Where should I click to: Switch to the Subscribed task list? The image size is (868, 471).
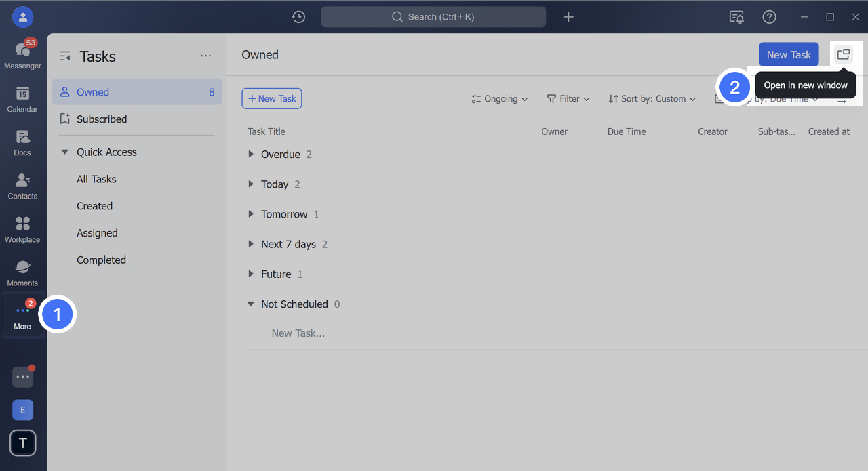[102, 119]
